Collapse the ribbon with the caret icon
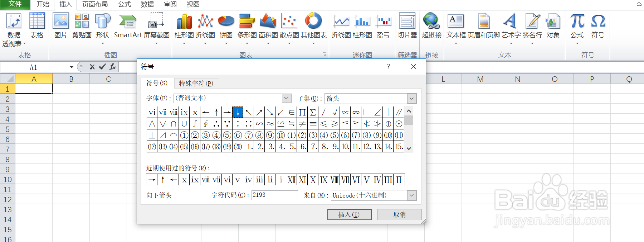This screenshot has height=242, width=644. 639,4
